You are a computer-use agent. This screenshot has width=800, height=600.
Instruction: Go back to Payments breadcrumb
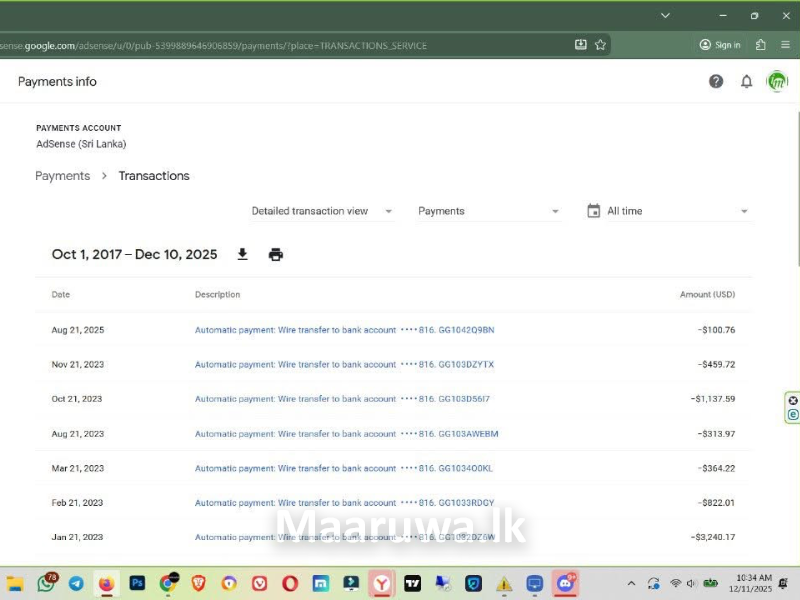pyautogui.click(x=62, y=176)
